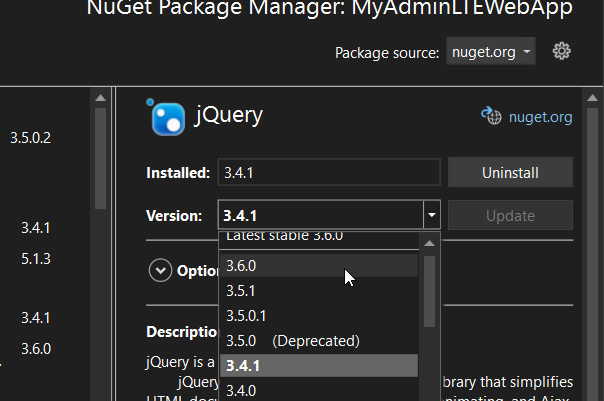Image resolution: width=604 pixels, height=401 pixels.
Task: Click the jQuery package icon
Action: tap(168, 119)
